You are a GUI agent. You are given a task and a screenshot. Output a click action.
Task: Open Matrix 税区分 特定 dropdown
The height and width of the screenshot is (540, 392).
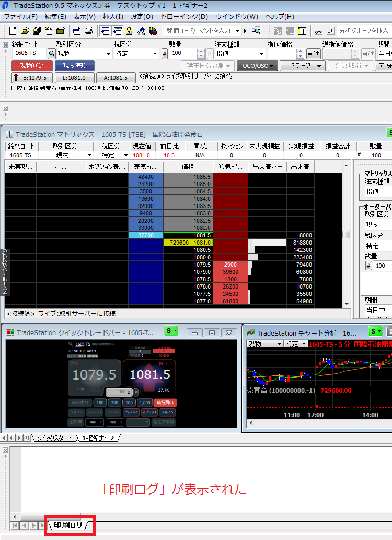(x=126, y=155)
